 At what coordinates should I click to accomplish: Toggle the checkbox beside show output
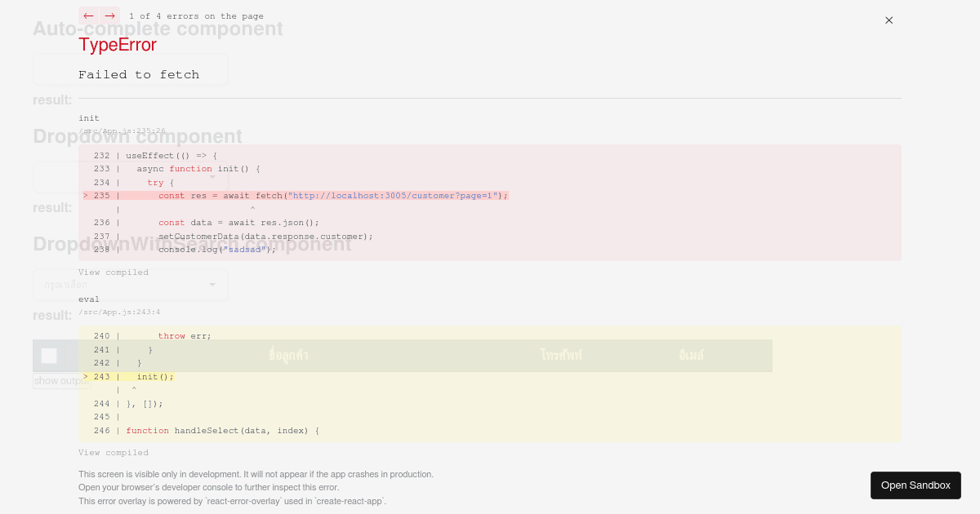point(49,356)
